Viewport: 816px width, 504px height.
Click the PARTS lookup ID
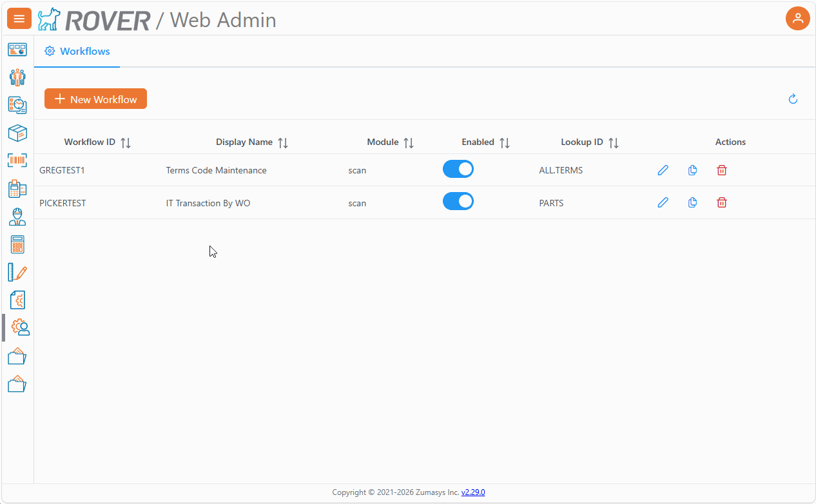point(551,203)
